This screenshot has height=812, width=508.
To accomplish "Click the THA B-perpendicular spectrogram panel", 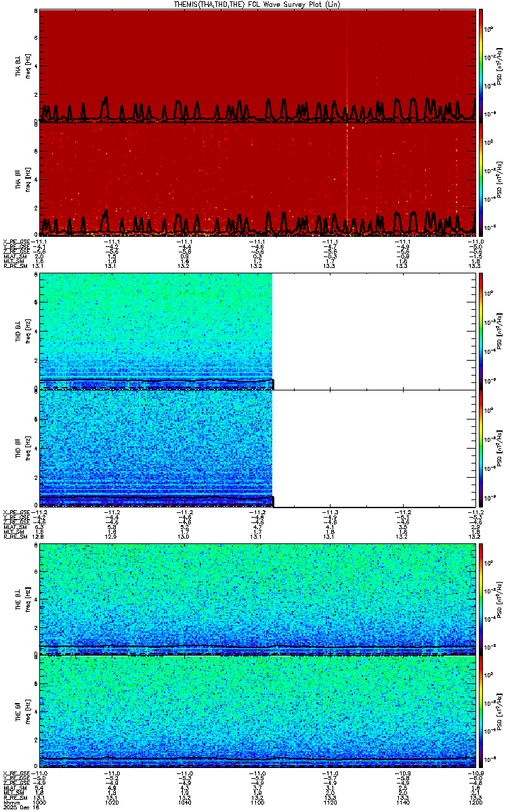I will 257,65.
